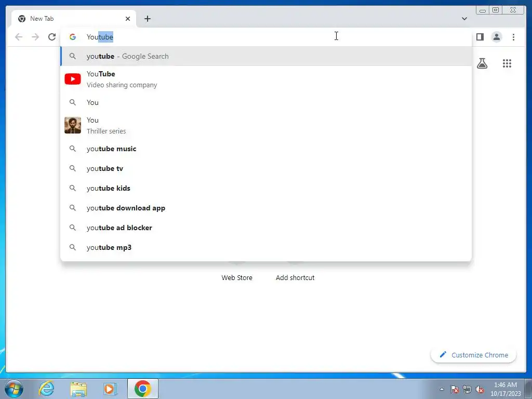Select youtube mp3 suggestion

point(266,247)
